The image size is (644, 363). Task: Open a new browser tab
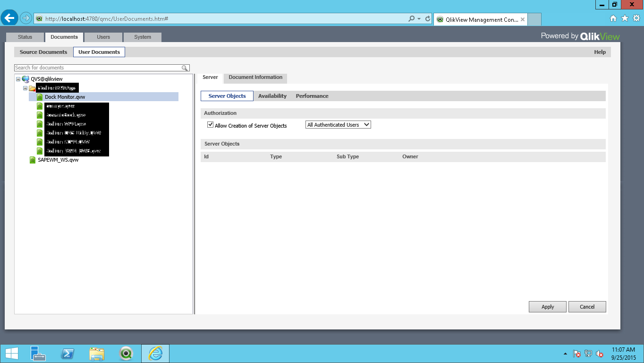(534, 19)
